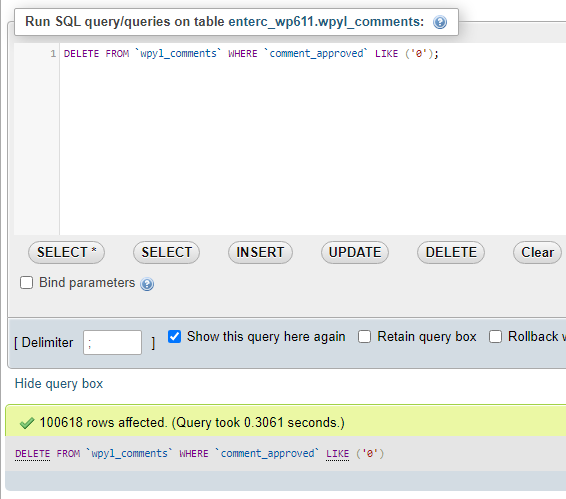Click line number 1 in the editor gutter

point(53,54)
